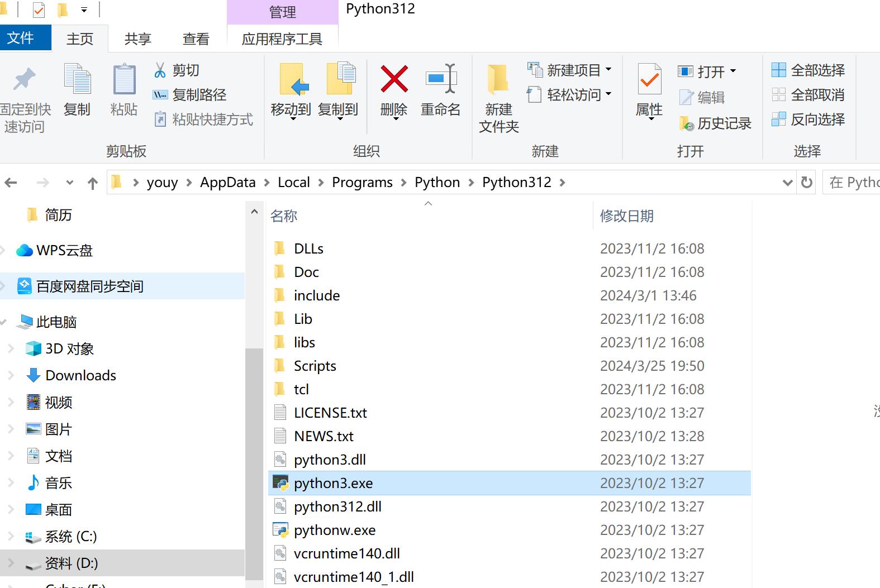Click Select all (全部选择) icon
Viewport: 880px width, 588px height.
[778, 70]
